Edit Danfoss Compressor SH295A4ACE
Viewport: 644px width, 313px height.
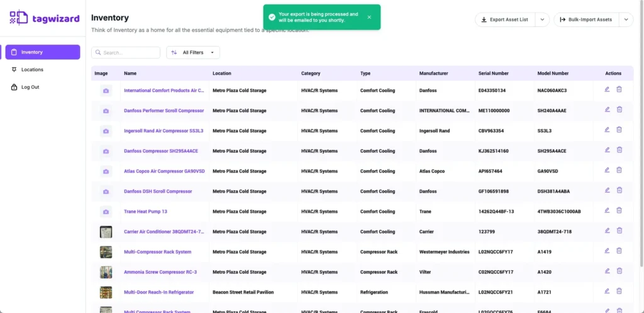coord(607,150)
